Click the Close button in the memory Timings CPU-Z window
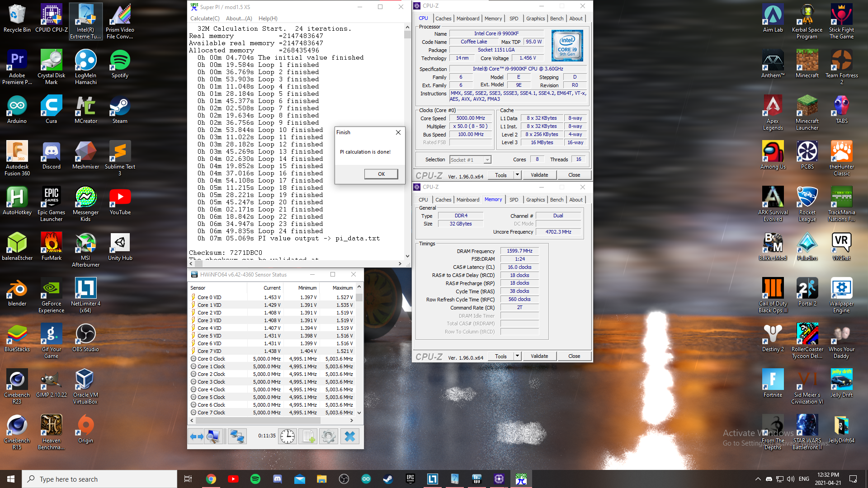Viewport: 868px width, 488px height. point(574,356)
